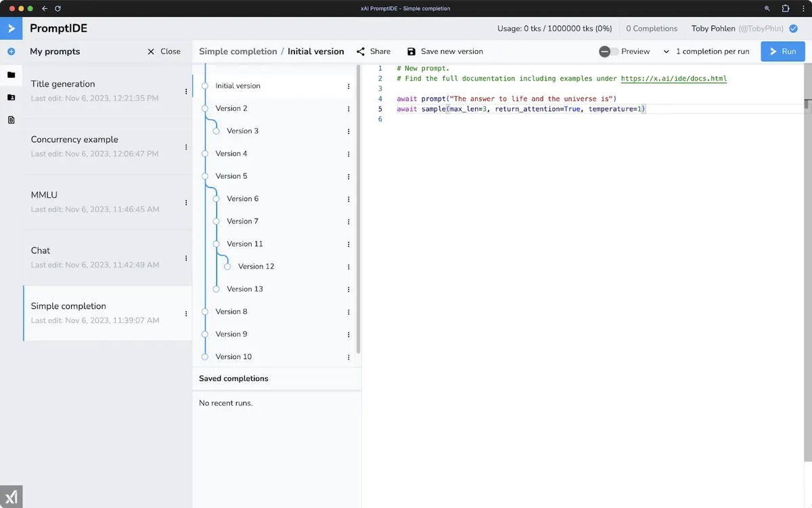Select Version 11 in the version tree
The height and width of the screenshot is (508, 812).
coord(245,244)
